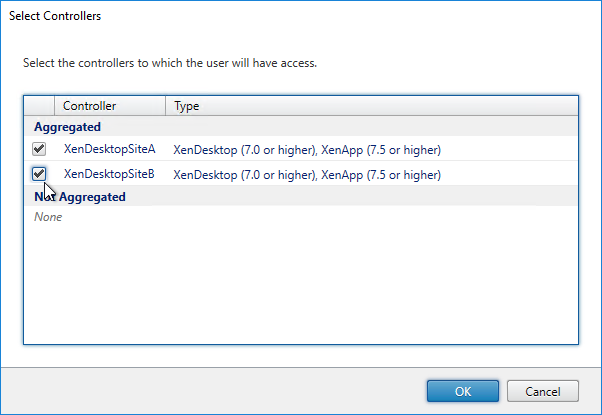Click the divider between Controller and Type headers
The height and width of the screenshot is (415, 602).
(x=165, y=106)
